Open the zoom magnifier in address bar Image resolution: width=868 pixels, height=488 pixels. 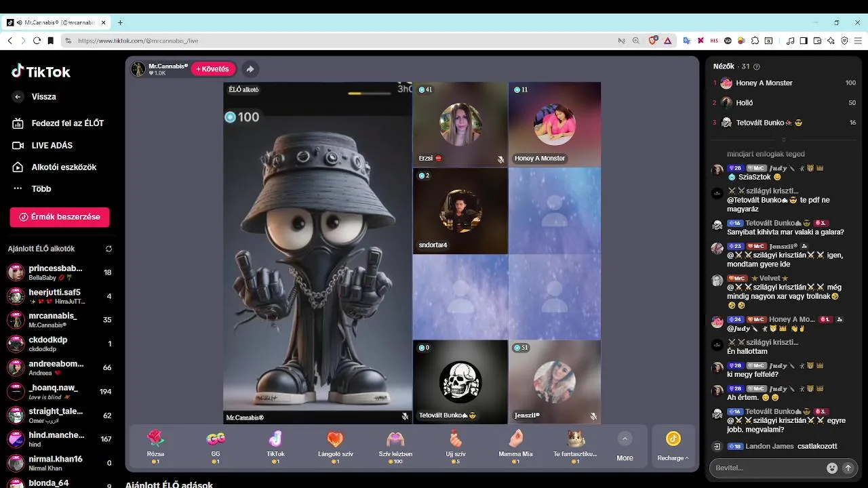point(635,41)
